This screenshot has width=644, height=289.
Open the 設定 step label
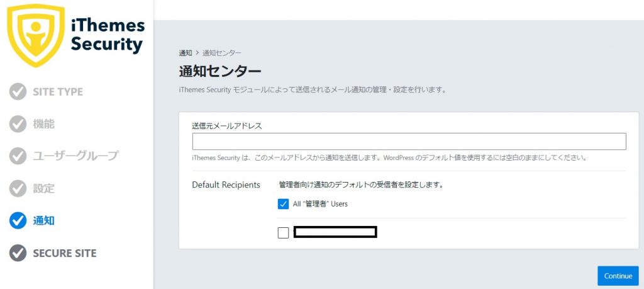coord(43,189)
